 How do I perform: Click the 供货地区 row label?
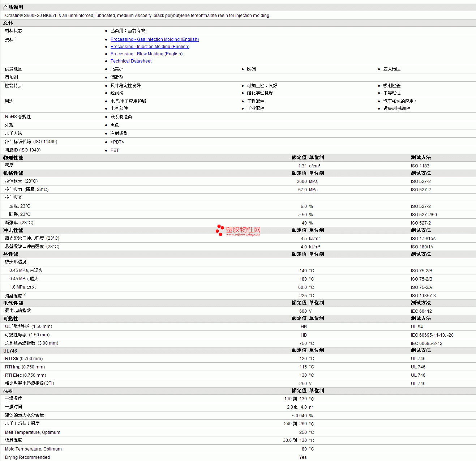pos(13,69)
